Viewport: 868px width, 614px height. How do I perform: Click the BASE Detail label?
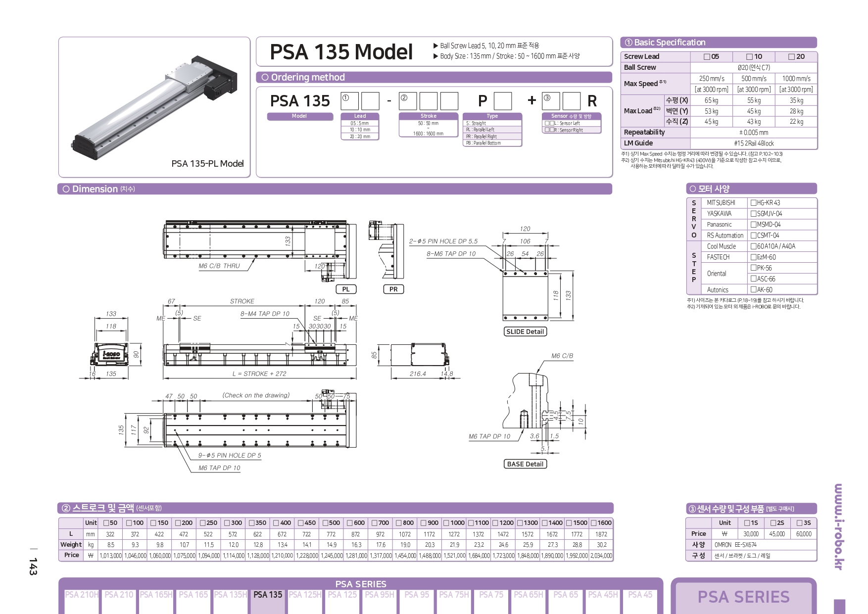tap(525, 464)
